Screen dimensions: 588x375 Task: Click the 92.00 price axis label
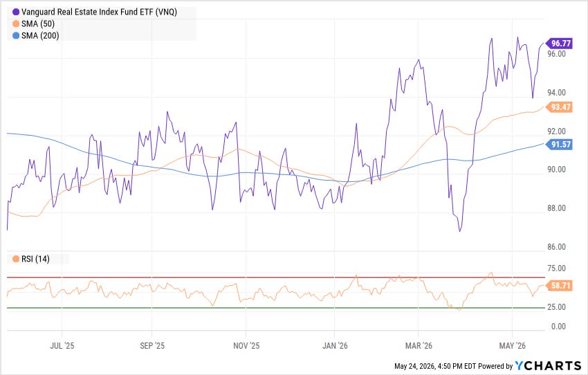pyautogui.click(x=556, y=131)
